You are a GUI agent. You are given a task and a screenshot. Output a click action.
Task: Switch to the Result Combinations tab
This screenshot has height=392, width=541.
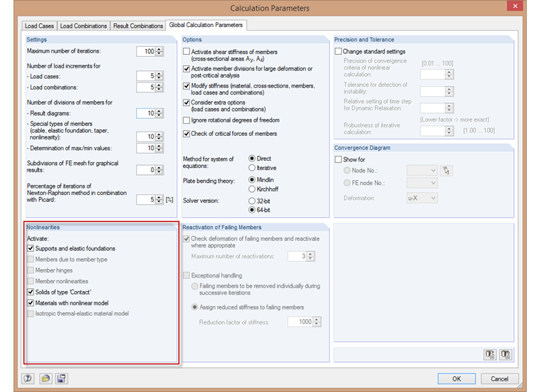click(138, 26)
